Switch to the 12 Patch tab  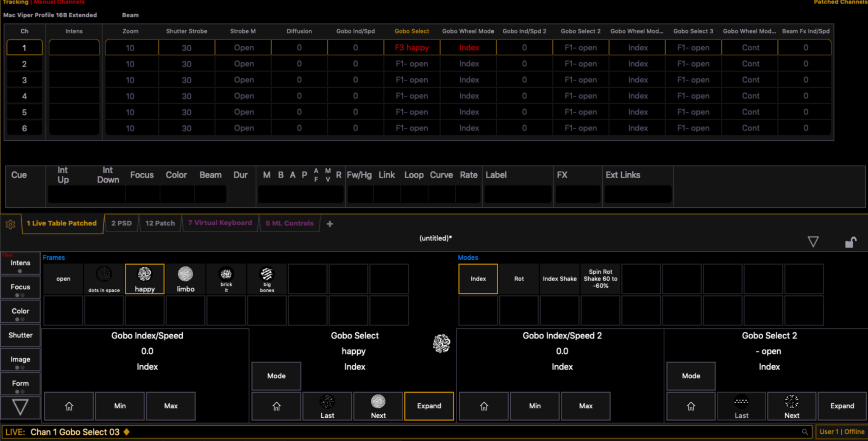160,223
